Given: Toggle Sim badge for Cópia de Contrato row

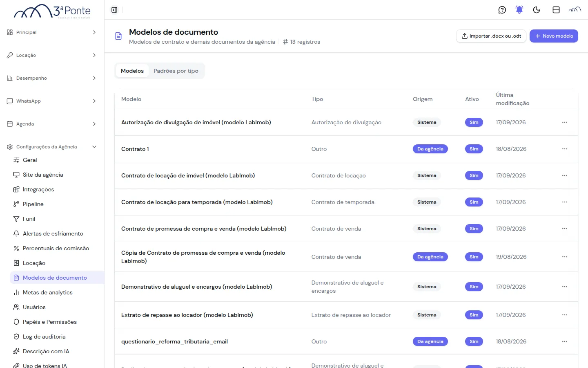Looking at the screenshot, I should [474, 257].
